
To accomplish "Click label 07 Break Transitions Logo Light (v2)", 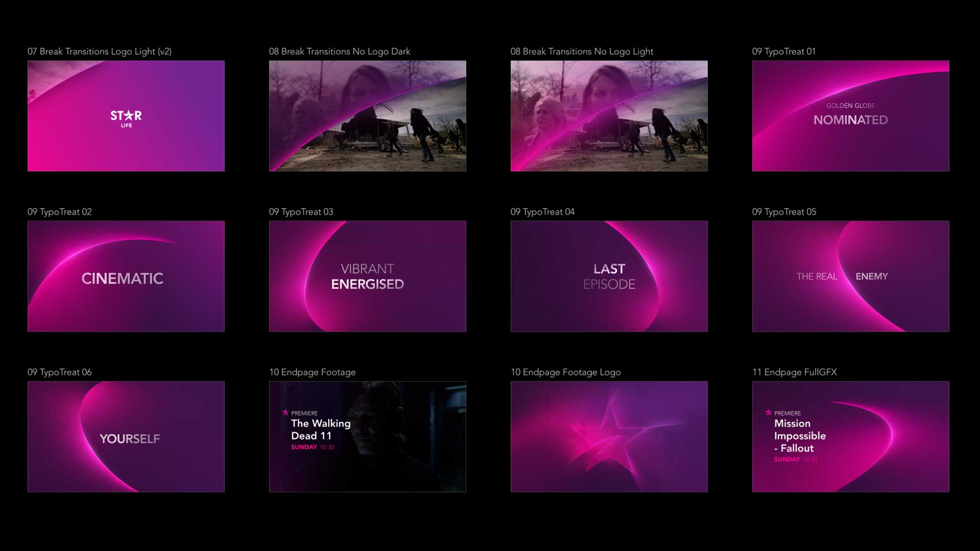I will click(x=100, y=52).
